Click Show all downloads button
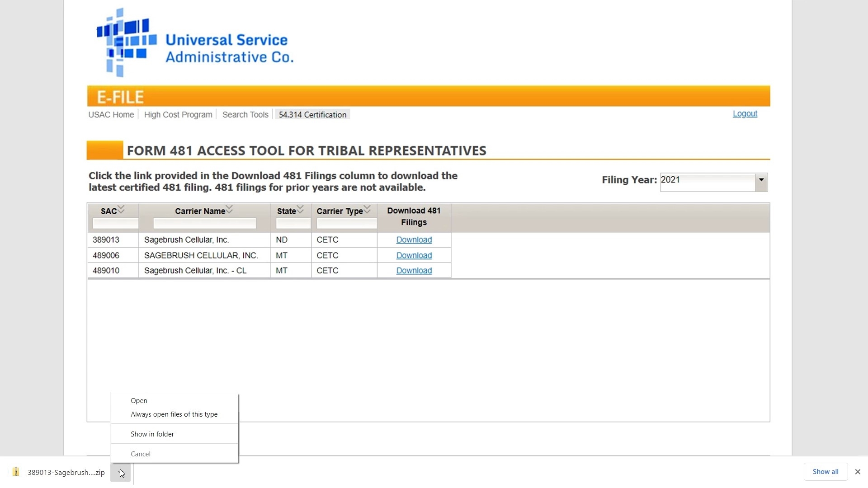Image resolution: width=868 pixels, height=488 pixels. (826, 472)
